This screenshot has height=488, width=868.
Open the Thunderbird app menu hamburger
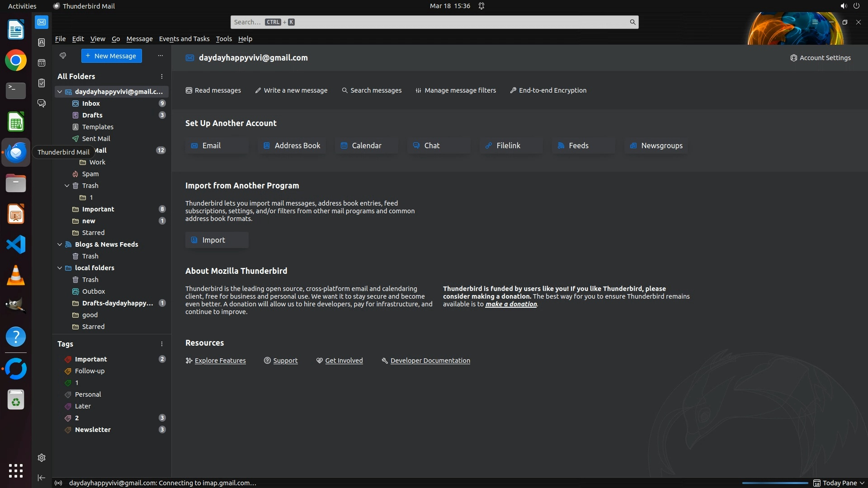click(x=815, y=22)
